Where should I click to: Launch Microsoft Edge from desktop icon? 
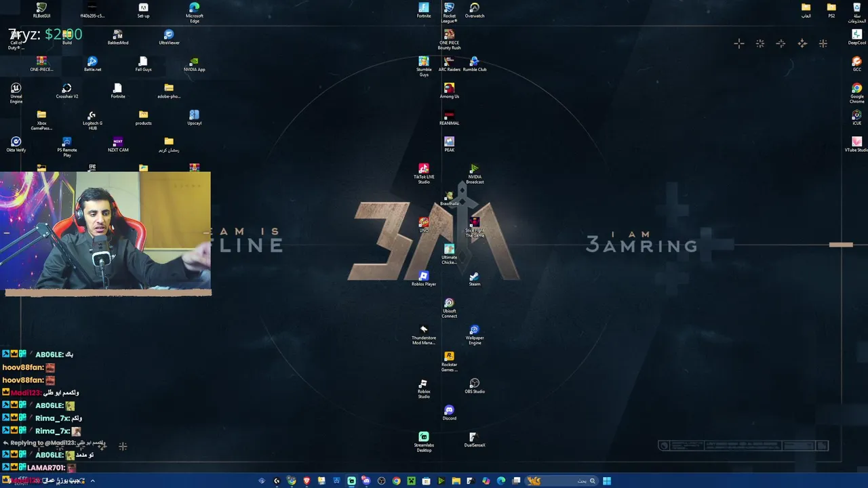194,13
